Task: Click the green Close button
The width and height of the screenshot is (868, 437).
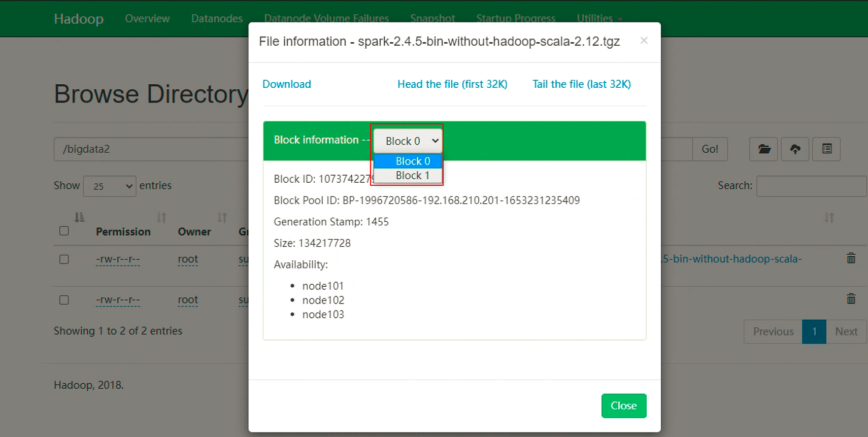Action: (624, 406)
